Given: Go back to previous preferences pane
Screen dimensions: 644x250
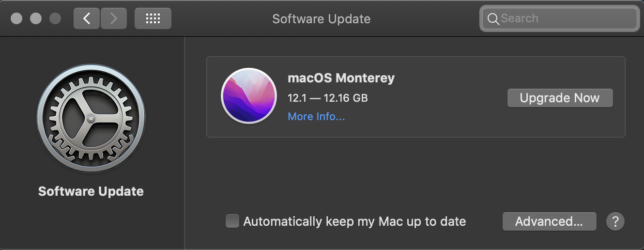Looking at the screenshot, I should (87, 18).
